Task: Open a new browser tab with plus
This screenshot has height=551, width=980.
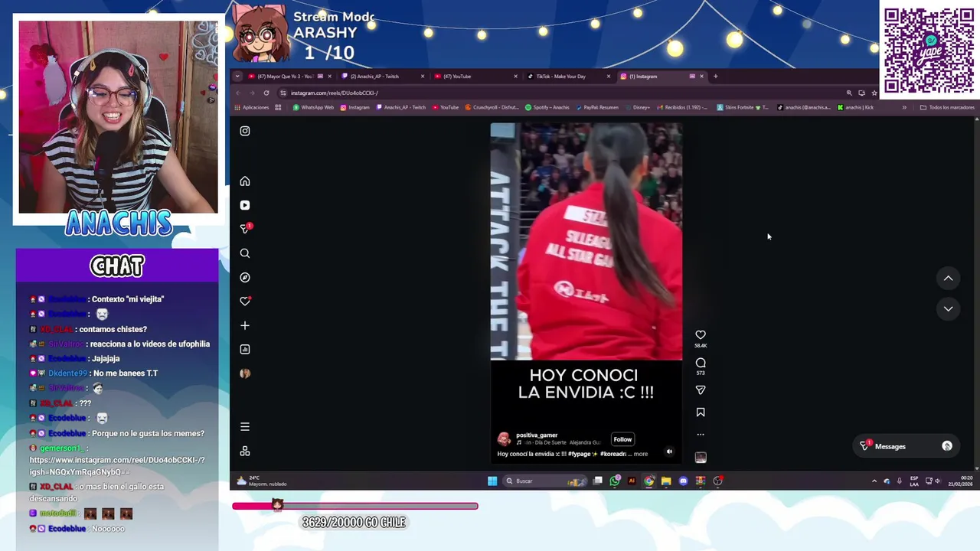Action: click(x=716, y=77)
